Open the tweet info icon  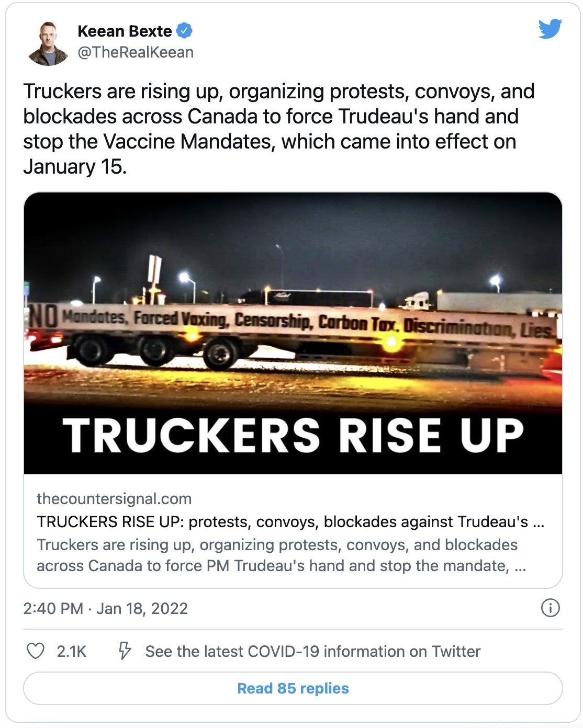pyautogui.click(x=550, y=608)
